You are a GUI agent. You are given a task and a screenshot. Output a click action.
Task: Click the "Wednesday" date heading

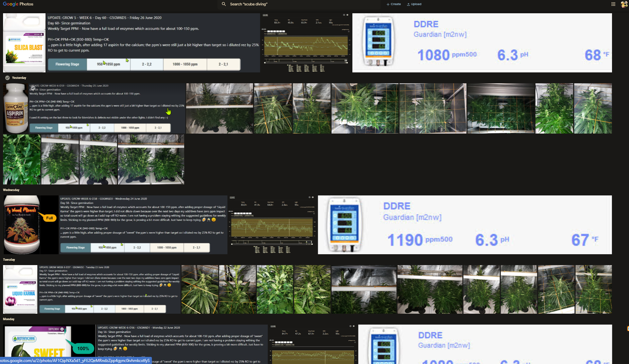click(x=11, y=190)
